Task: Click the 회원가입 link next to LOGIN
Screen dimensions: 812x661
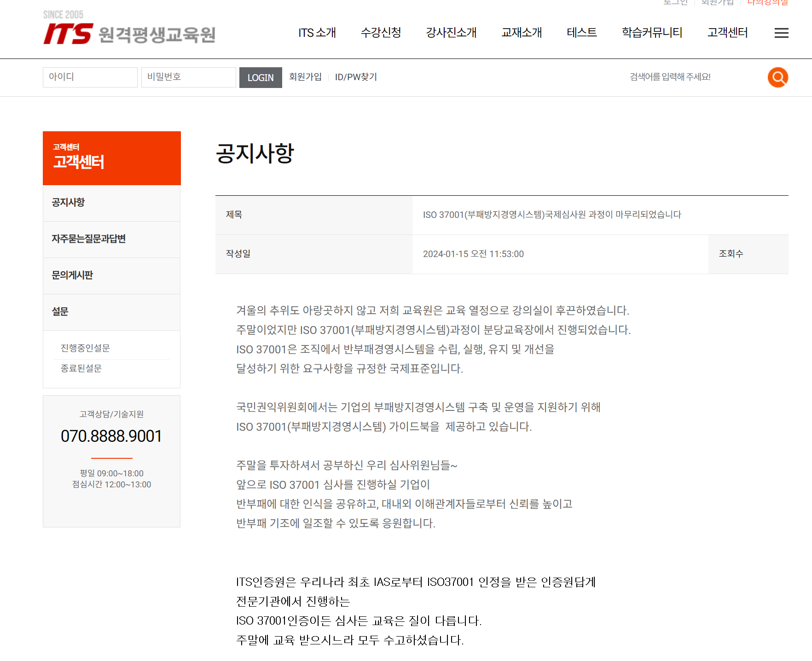Action: tap(305, 77)
